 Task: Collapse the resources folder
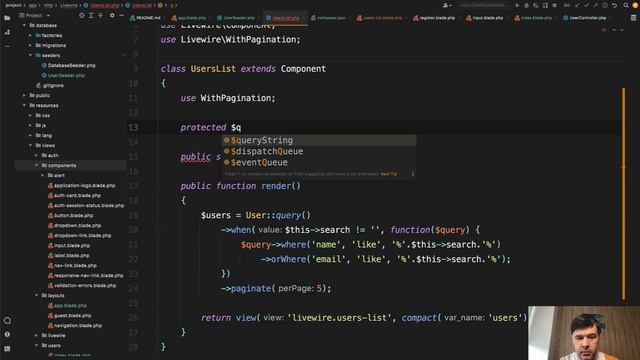tap(24, 105)
